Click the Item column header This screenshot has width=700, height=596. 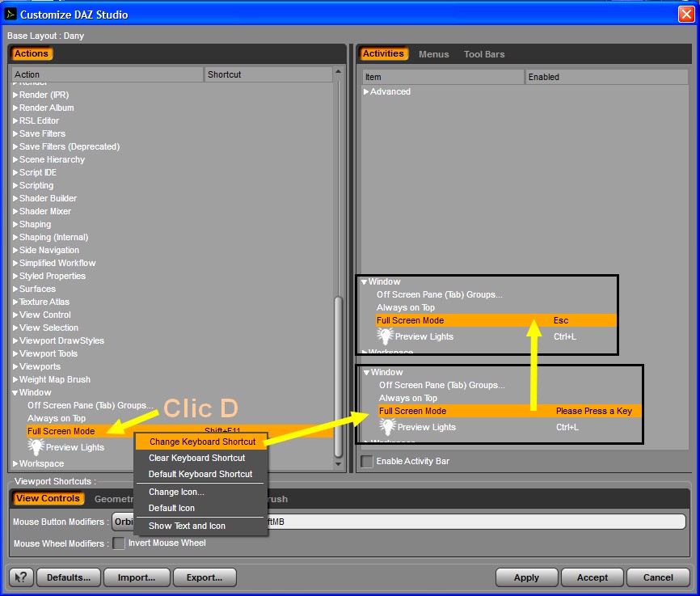443,77
